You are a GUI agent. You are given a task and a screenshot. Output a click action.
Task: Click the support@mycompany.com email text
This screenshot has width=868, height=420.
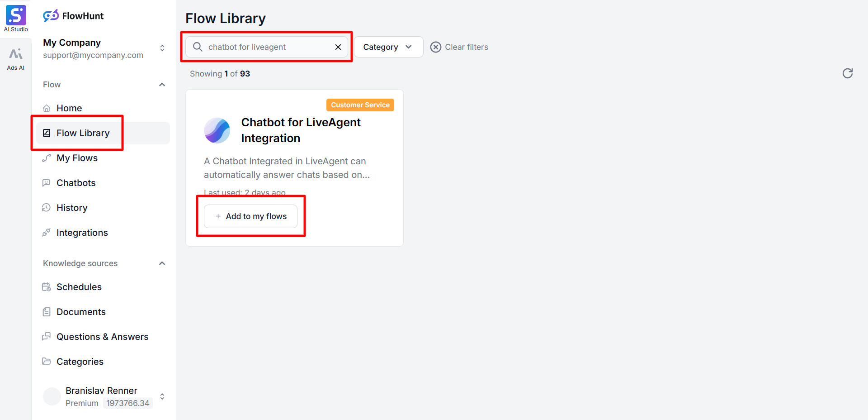(93, 55)
